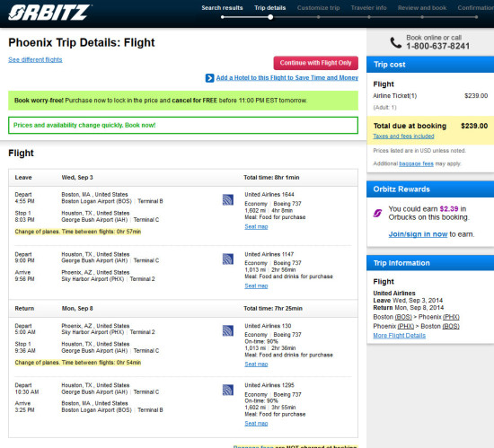Open Seat map for United Airlines 1644
This screenshot has height=448, width=494.
pos(256,226)
